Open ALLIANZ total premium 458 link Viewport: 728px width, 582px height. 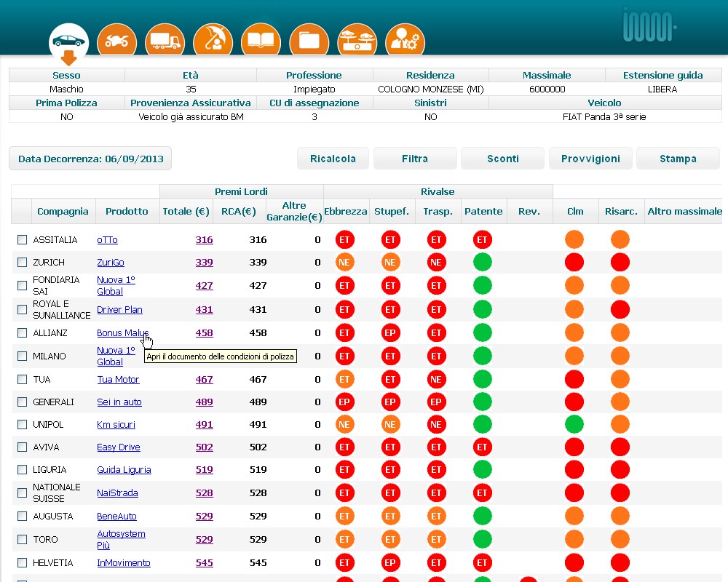[x=205, y=332]
